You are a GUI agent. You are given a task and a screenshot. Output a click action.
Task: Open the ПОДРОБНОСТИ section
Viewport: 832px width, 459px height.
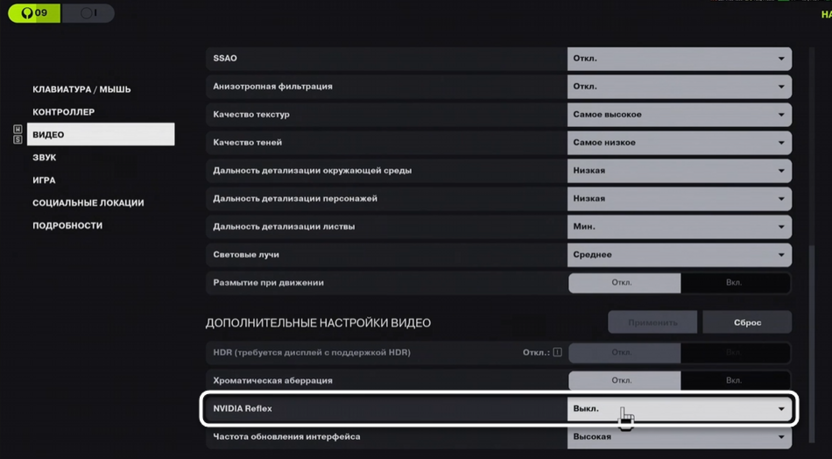click(67, 226)
